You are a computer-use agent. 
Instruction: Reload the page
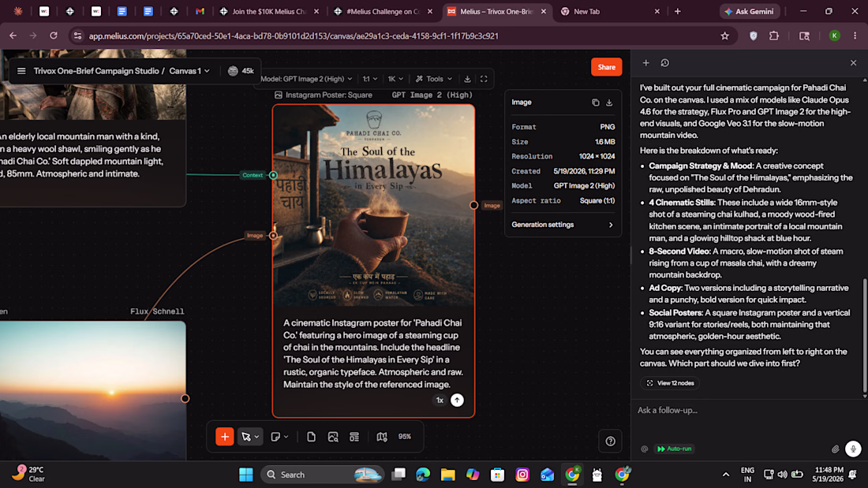(54, 35)
